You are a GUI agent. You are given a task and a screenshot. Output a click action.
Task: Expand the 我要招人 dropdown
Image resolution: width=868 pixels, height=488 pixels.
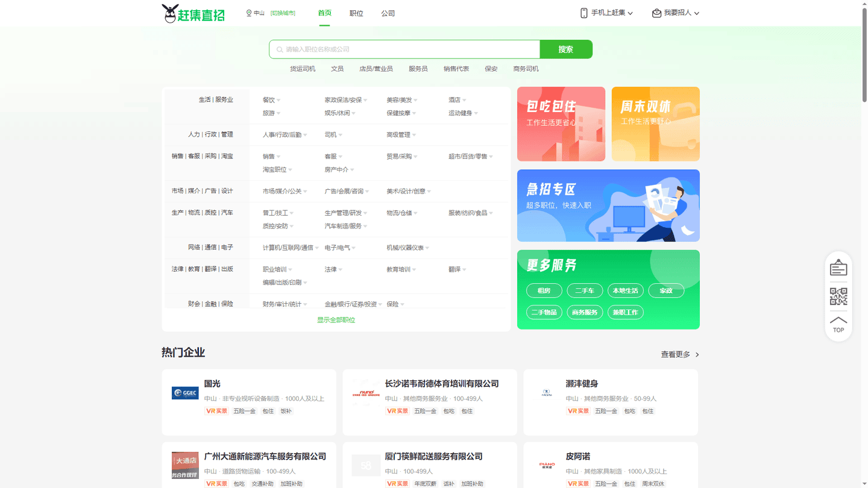(x=697, y=13)
